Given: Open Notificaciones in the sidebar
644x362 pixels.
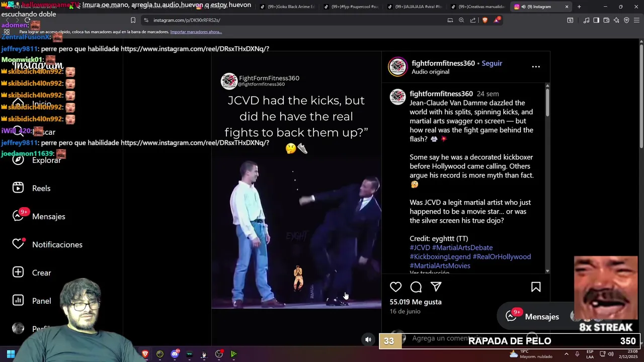Looking at the screenshot, I should click(x=57, y=244).
